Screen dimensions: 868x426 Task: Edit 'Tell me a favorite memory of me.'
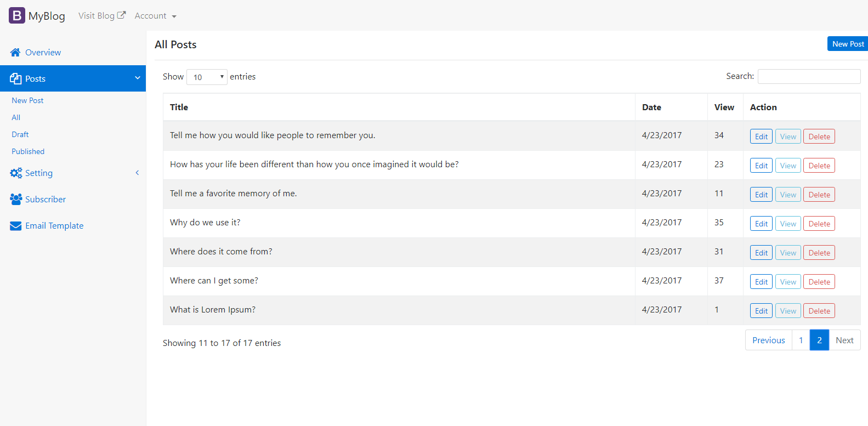coord(761,194)
